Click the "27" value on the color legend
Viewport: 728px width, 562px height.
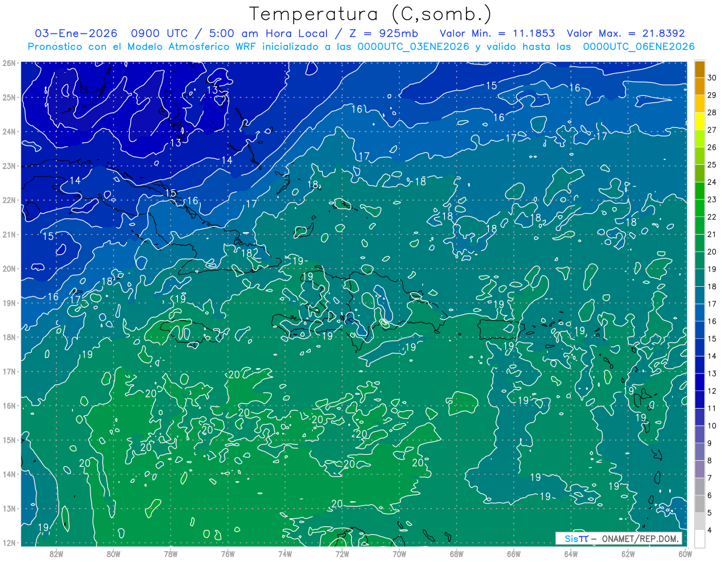click(712, 130)
